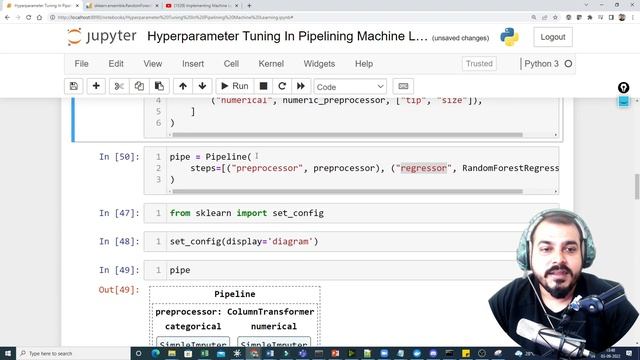Image resolution: width=640 pixels, height=360 pixels.
Task: Expand the Pipeline diagram header
Action: point(235,294)
